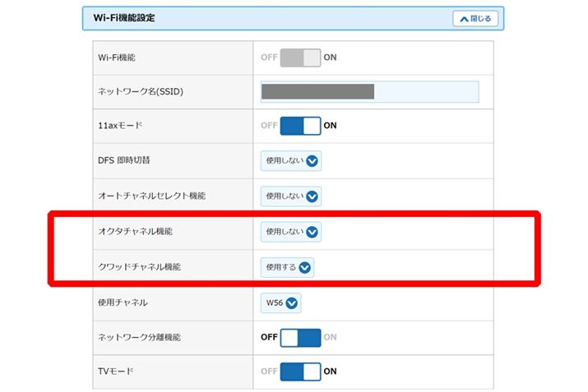Open the クワッドチャネル機能 dropdown
Image resolution: width=588 pixels, height=392 pixels.
point(287,267)
